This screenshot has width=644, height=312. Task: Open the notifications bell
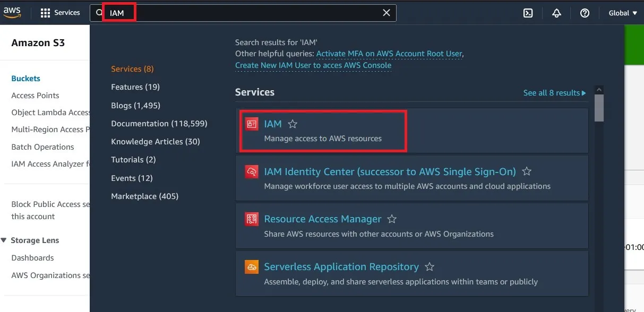pos(556,13)
